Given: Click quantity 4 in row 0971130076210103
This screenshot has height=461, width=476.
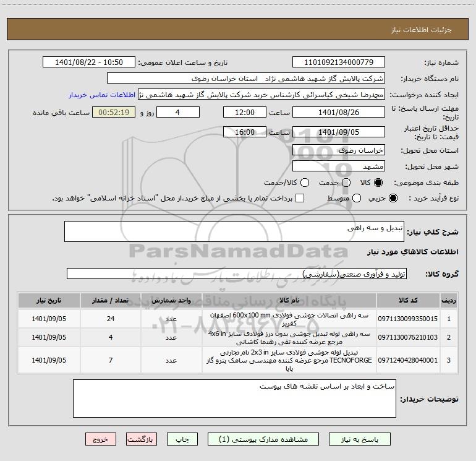Looking at the screenshot, I should point(111,337).
